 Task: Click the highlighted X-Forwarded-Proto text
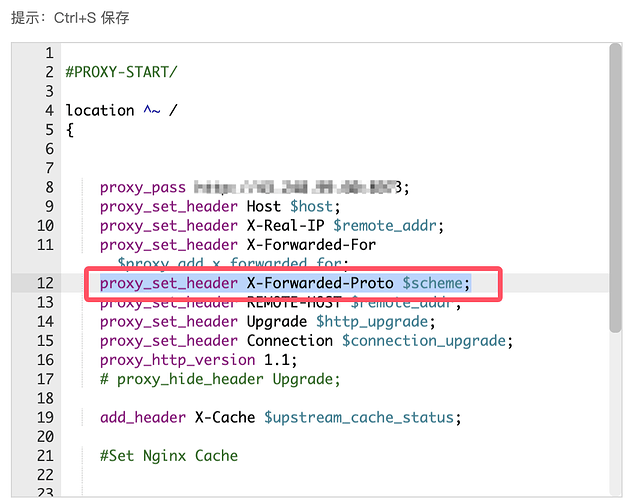tap(320, 283)
